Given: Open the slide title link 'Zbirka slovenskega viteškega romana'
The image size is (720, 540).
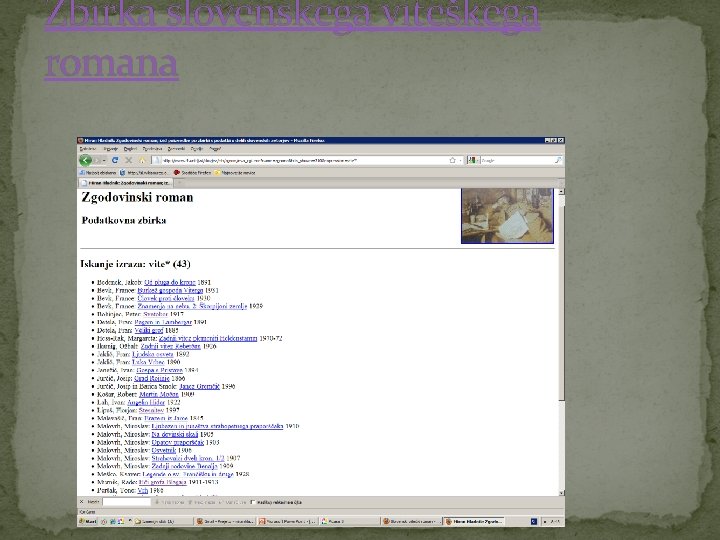Looking at the screenshot, I should [292, 39].
